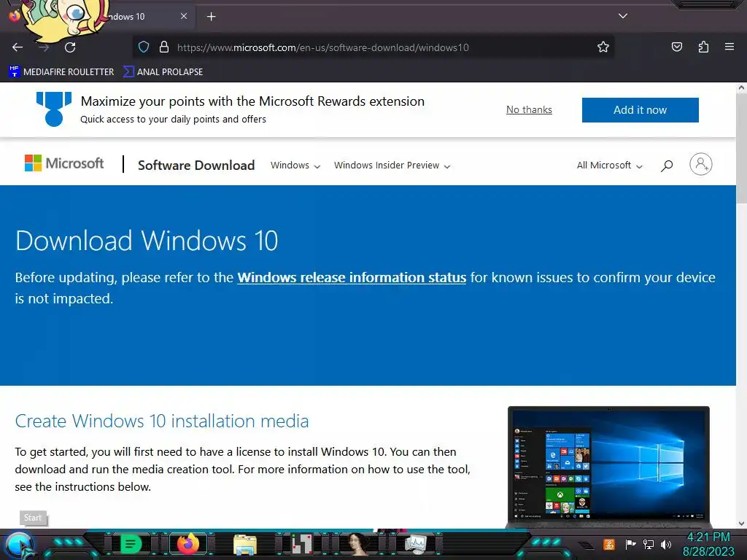The height and width of the screenshot is (560, 747).
Task: Go back to the previous page
Action: pos(18,47)
